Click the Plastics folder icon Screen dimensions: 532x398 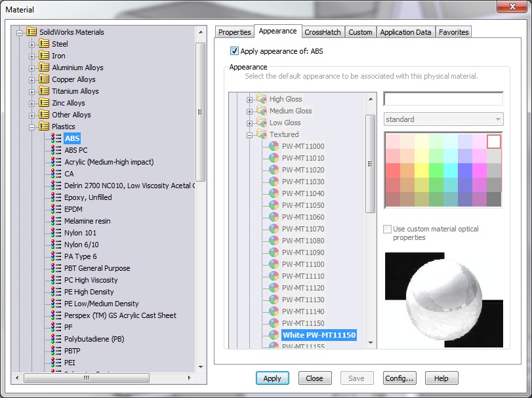coord(44,126)
